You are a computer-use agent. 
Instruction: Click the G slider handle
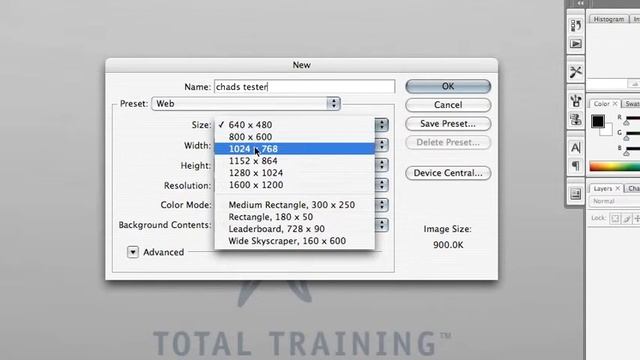[626, 138]
